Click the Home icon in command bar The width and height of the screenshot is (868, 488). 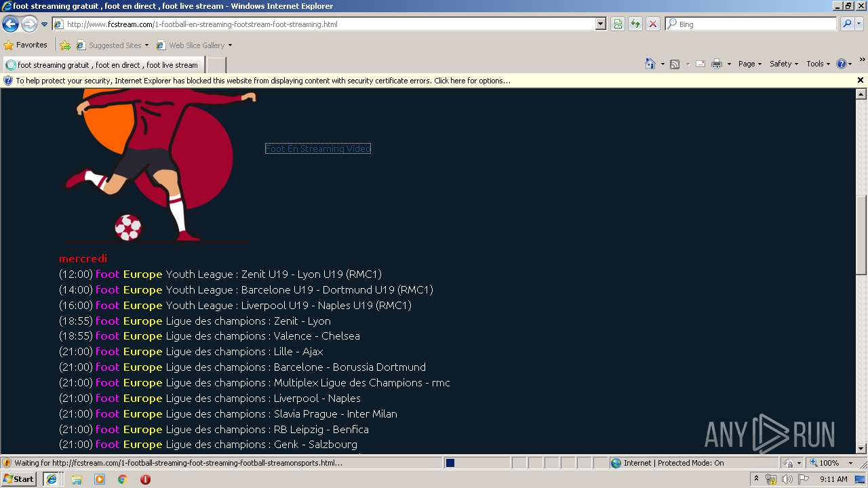pos(650,64)
